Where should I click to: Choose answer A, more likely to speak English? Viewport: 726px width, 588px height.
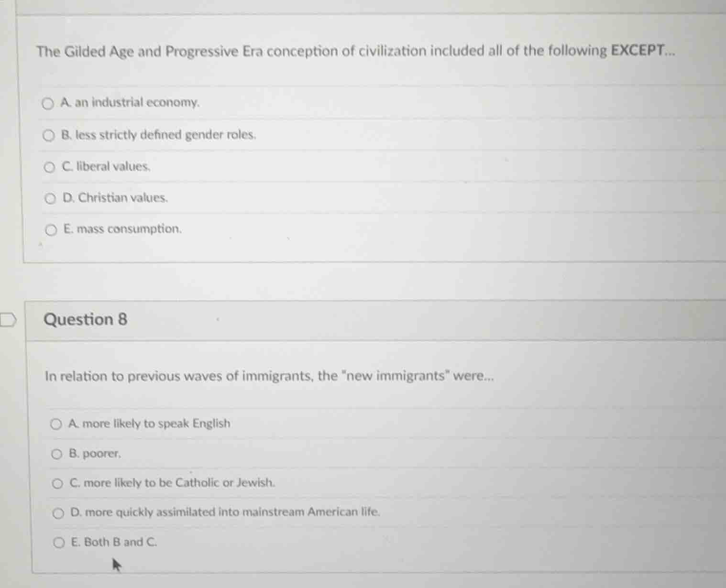coord(57,423)
